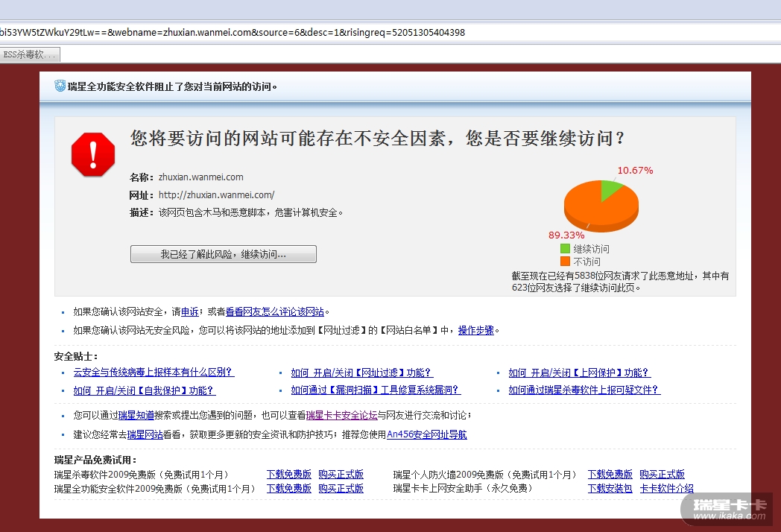The width and height of the screenshot is (781, 532).
Task: Click the Rising shield icon in header
Action: (60, 86)
